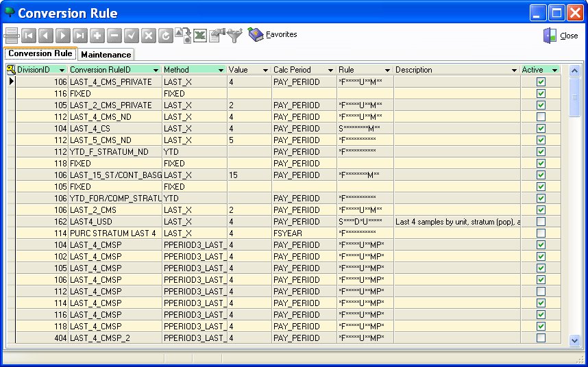
Task: Go to the previous record
Action: (46, 36)
